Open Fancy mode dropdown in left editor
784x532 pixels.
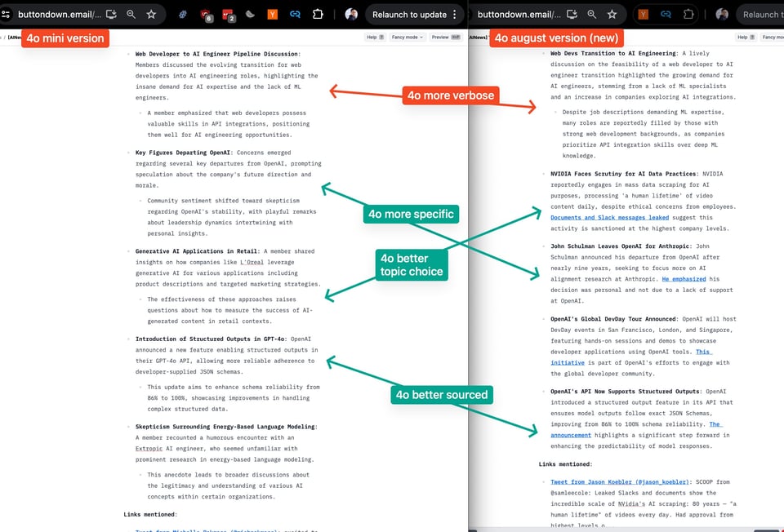(407, 37)
